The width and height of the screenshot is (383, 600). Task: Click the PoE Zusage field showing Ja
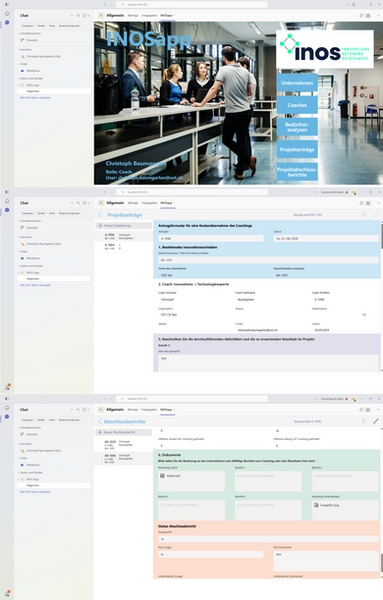coord(211,554)
